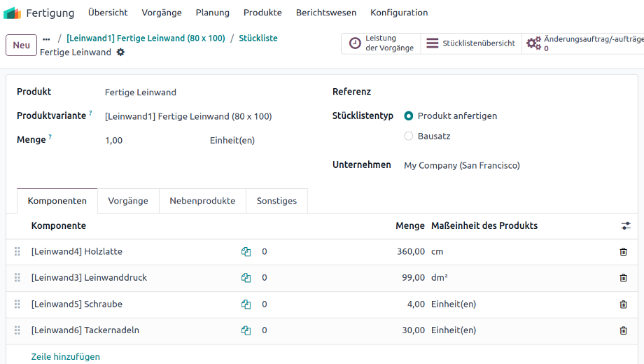Select the [Leinwand5] Schraube component
644x364 pixels.
point(77,304)
